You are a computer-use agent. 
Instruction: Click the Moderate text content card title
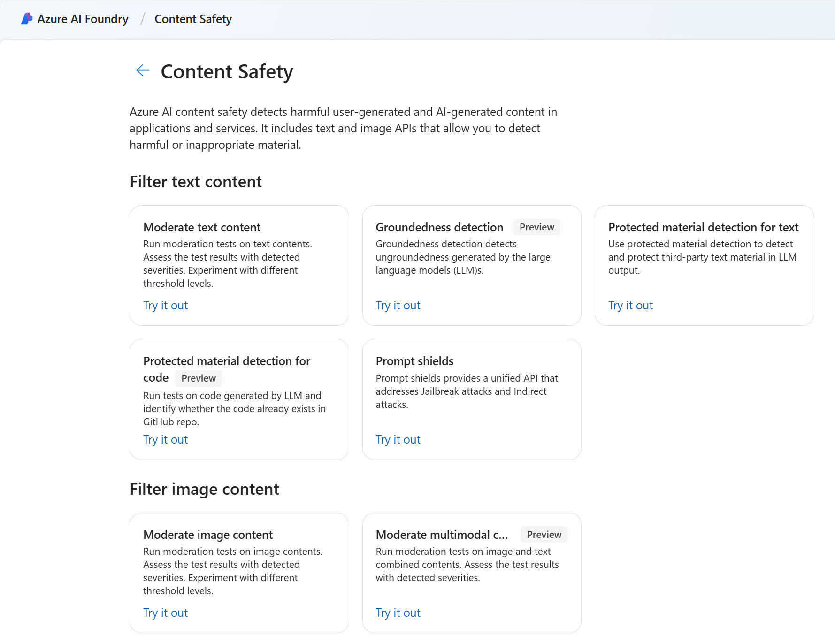[202, 227]
